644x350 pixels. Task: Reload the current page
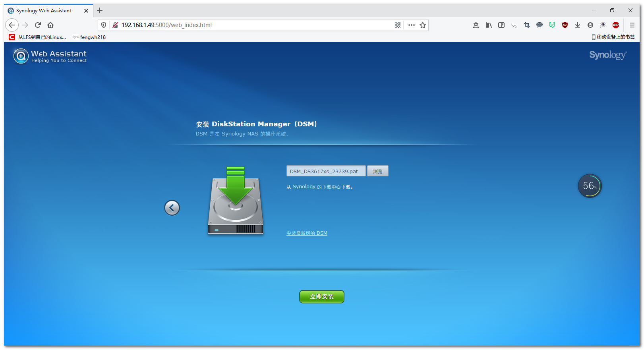click(x=38, y=25)
